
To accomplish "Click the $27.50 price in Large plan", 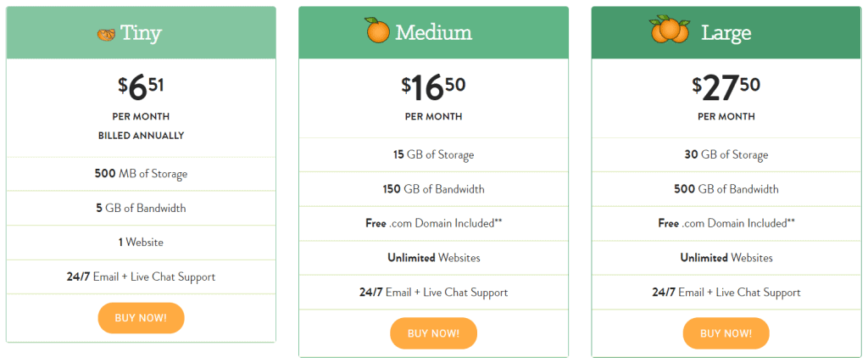I will pyautogui.click(x=726, y=87).
